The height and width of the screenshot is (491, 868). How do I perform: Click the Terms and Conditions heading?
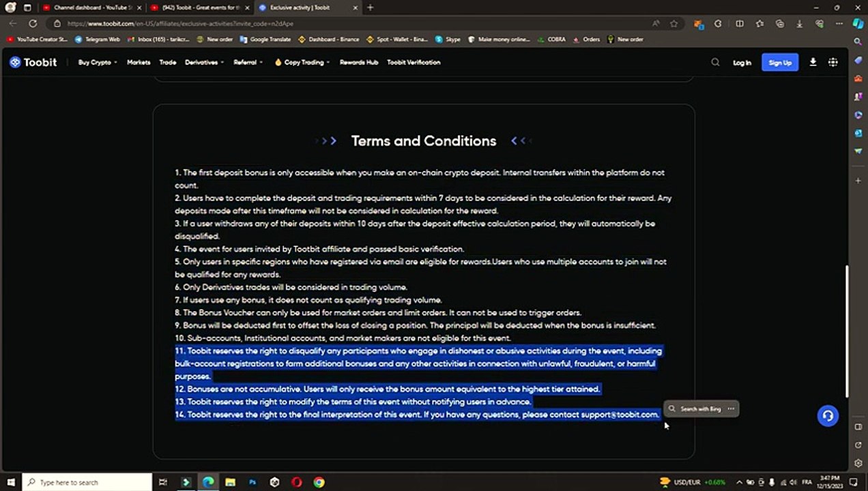[423, 141]
